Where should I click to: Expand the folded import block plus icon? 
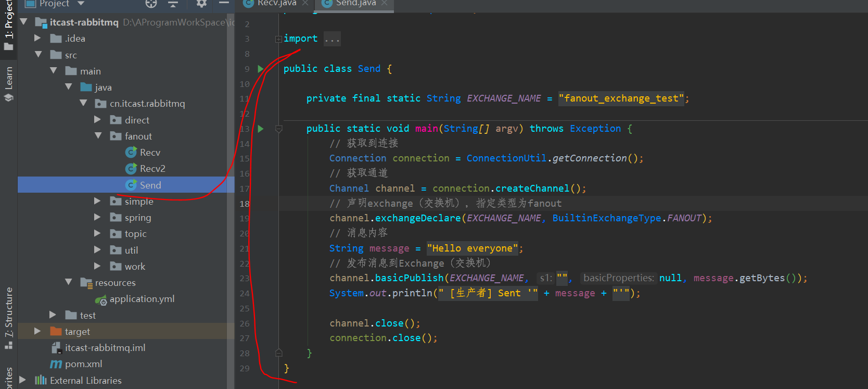[279, 39]
